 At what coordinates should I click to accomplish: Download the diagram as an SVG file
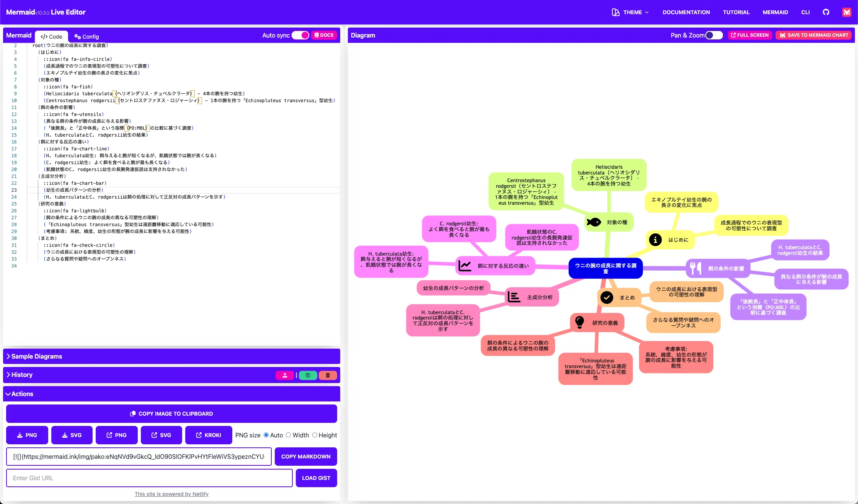(72, 435)
